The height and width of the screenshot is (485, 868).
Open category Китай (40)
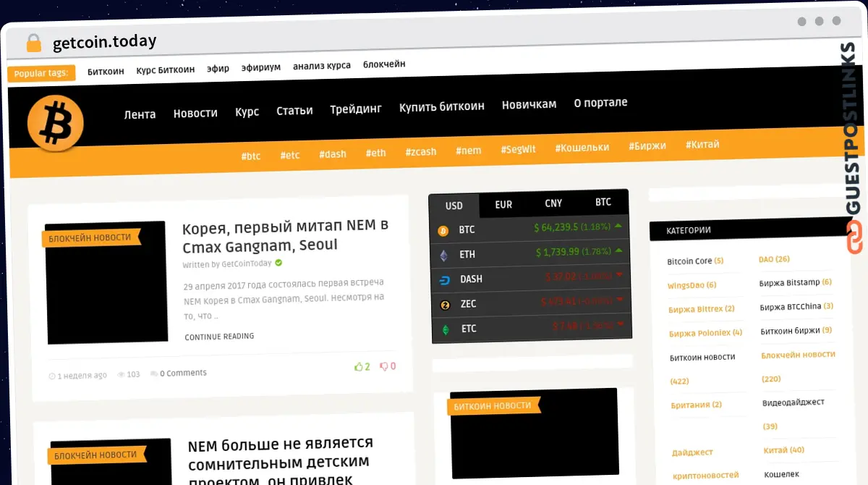point(784,450)
